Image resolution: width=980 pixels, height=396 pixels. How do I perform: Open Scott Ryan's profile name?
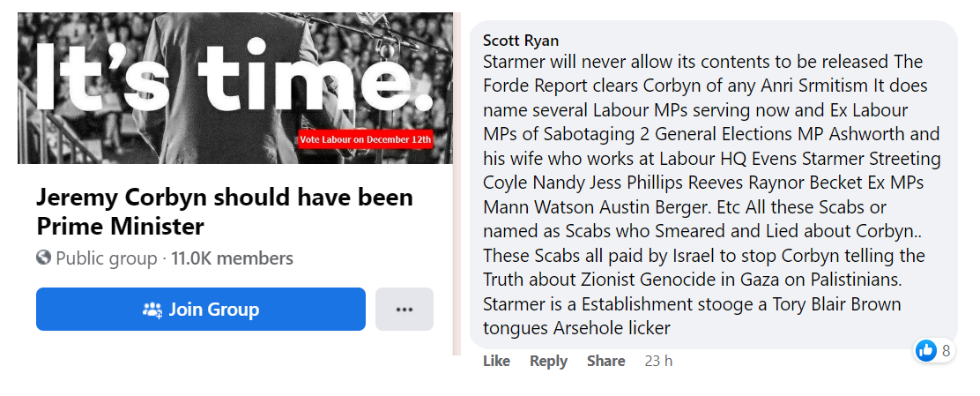point(521,41)
